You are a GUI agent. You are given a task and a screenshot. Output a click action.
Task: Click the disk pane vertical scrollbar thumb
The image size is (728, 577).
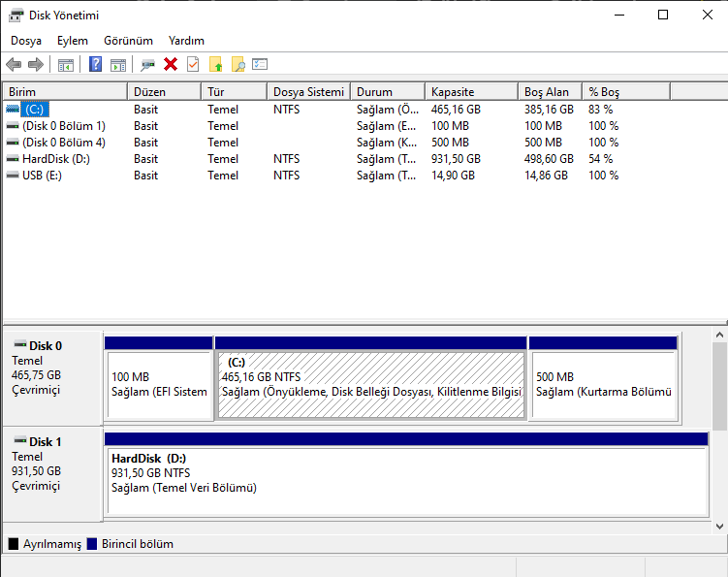(719, 387)
